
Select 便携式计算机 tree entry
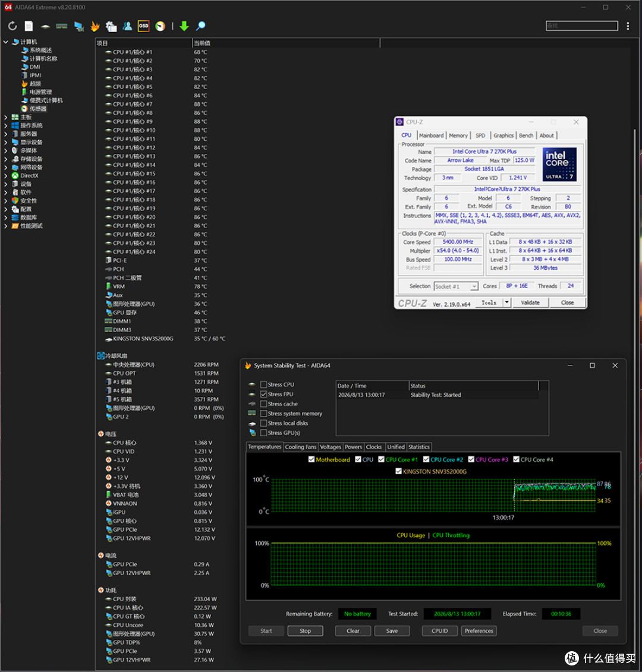click(x=46, y=100)
